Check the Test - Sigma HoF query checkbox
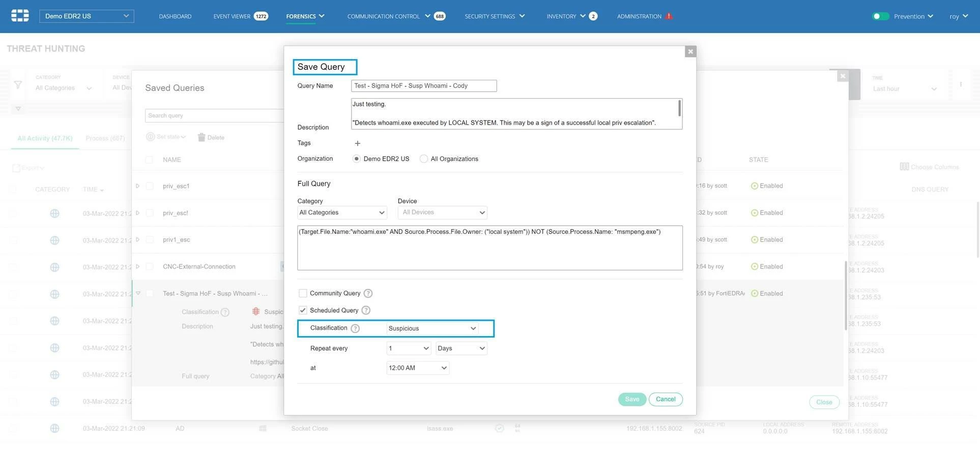Image resolution: width=980 pixels, height=449 pixels. coord(150,293)
